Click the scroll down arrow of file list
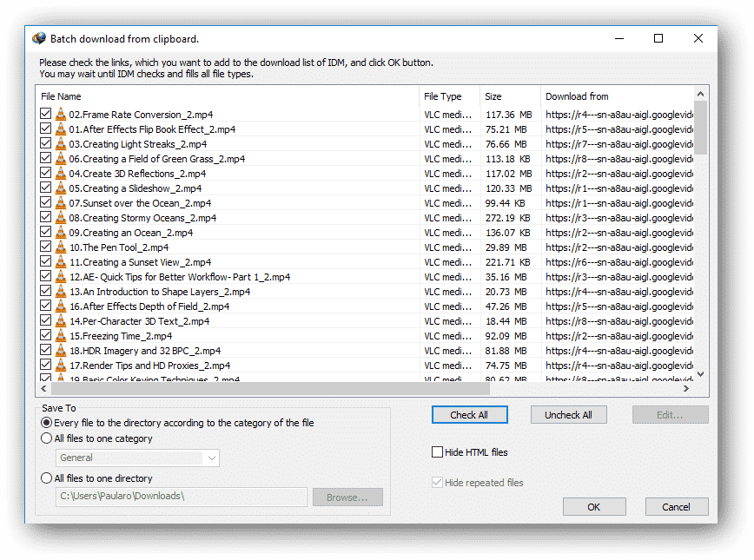 [701, 374]
